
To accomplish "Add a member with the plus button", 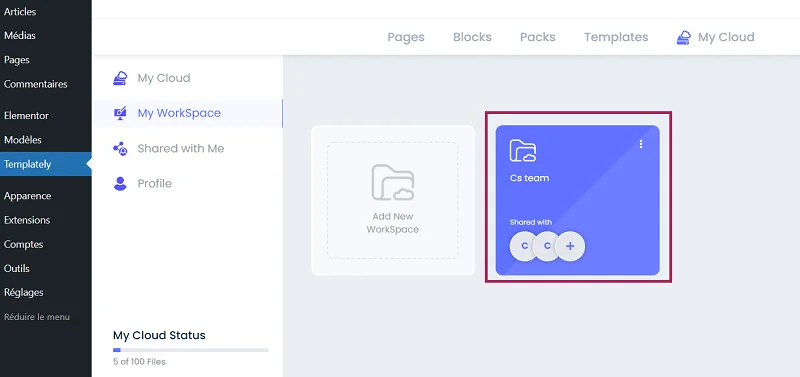I will coord(570,246).
